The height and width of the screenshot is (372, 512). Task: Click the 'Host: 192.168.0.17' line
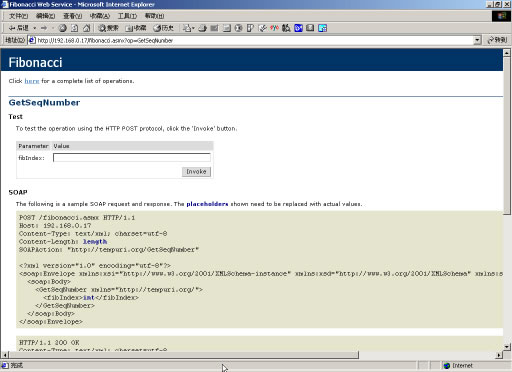point(55,226)
